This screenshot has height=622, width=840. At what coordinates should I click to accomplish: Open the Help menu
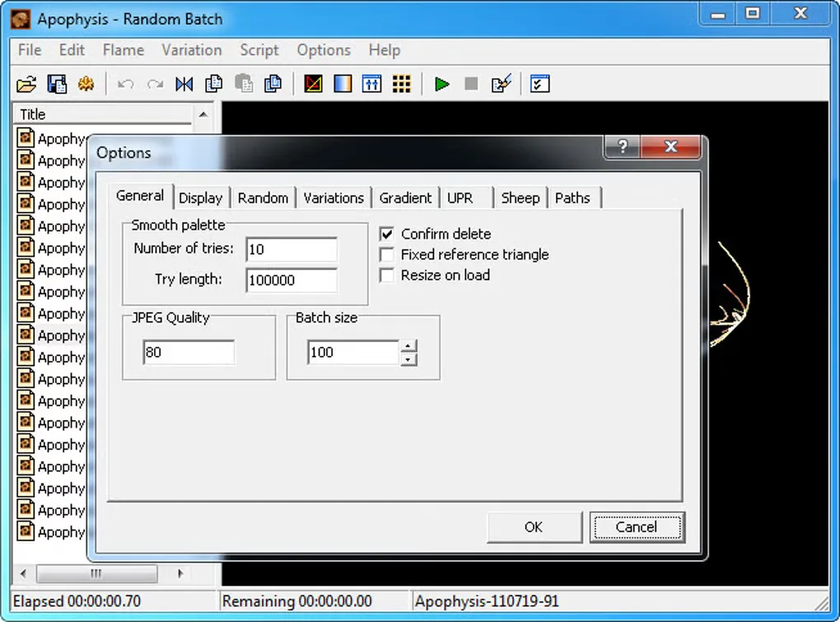tap(385, 50)
